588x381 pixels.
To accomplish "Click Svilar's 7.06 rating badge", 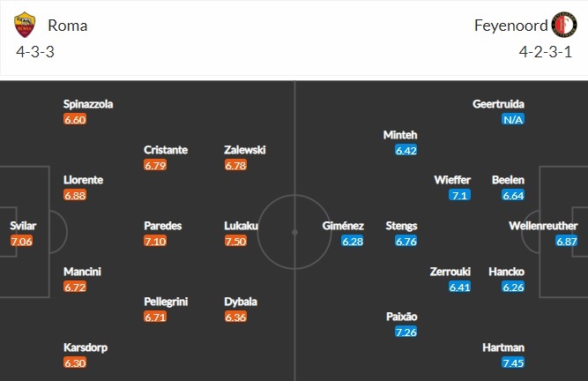I will click(x=21, y=241).
